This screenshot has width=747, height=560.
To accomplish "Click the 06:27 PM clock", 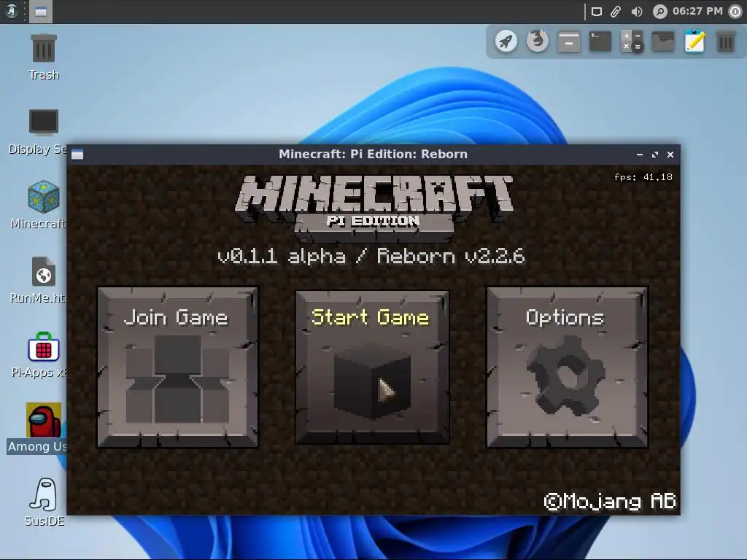I will (697, 11).
